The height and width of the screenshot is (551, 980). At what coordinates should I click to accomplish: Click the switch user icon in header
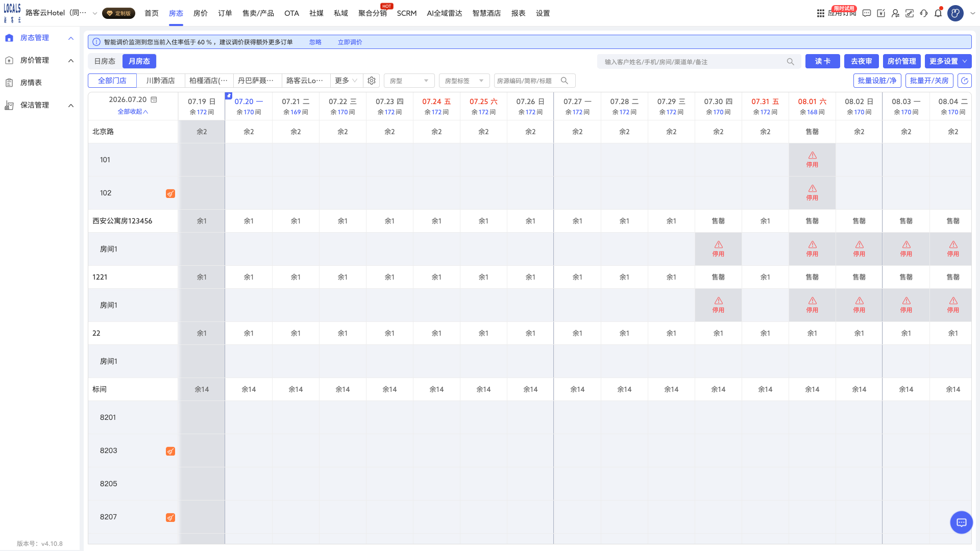(895, 13)
